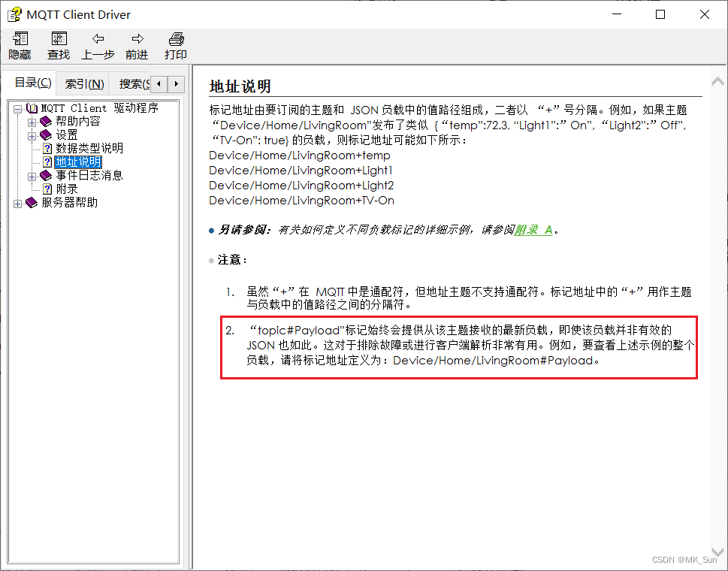Click the text Device/Home/LivingRoom+Light1
The height and width of the screenshot is (571, 728).
click(301, 171)
